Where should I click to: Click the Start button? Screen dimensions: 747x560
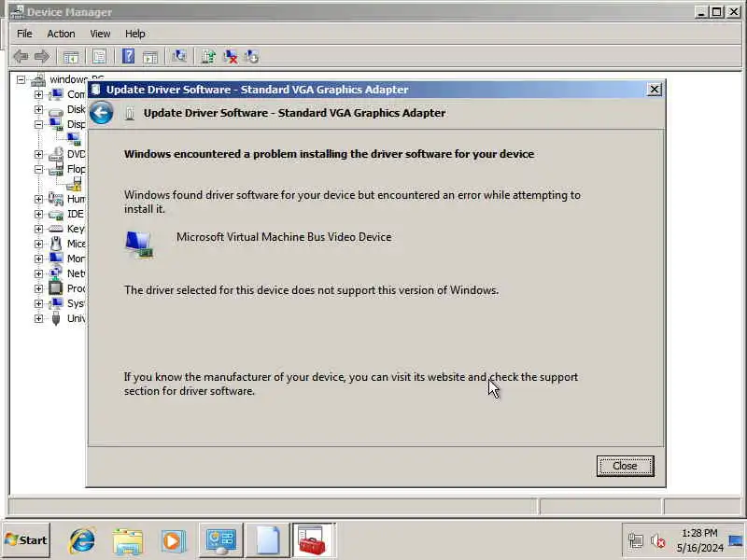pos(27,540)
